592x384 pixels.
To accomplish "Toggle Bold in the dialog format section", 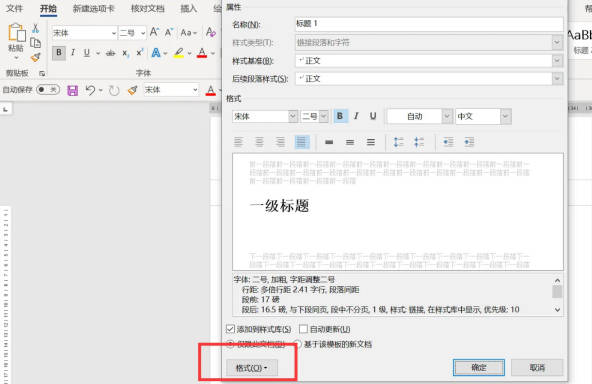I will (340, 116).
